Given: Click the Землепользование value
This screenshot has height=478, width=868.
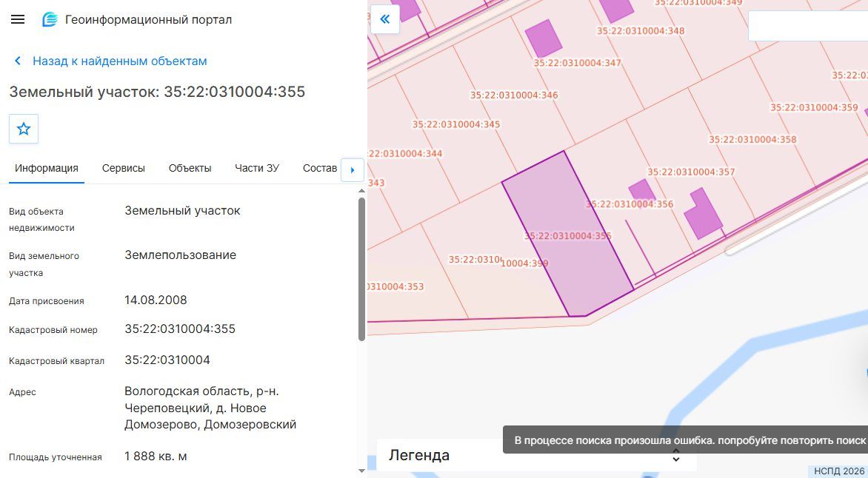Looking at the screenshot, I should tap(181, 255).
